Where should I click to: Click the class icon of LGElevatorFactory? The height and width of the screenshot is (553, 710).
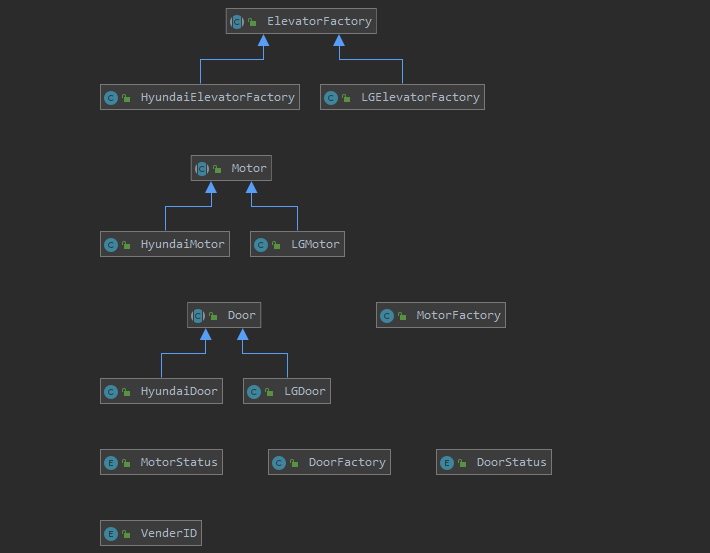coord(331,98)
